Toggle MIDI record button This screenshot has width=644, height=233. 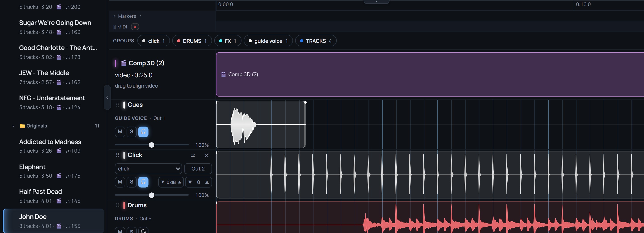(135, 27)
